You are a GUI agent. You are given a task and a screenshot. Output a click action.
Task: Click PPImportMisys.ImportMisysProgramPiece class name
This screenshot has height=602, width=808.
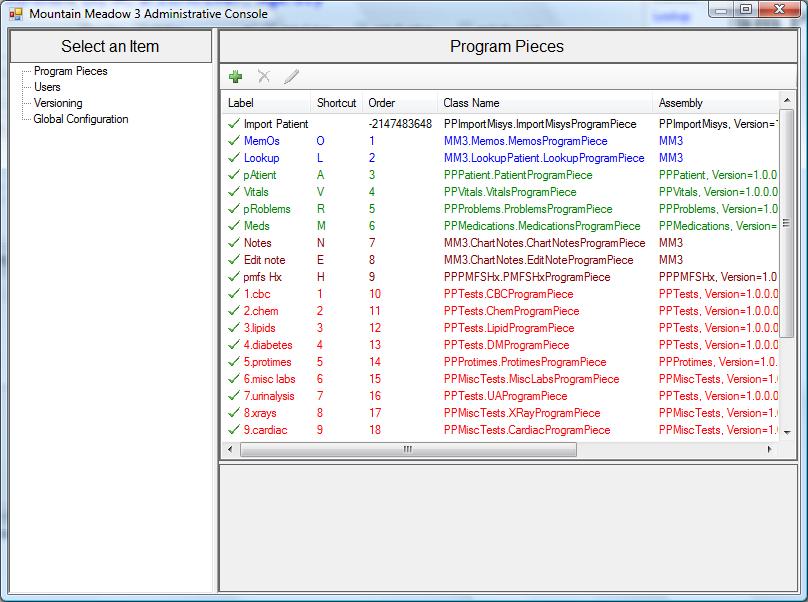point(540,124)
